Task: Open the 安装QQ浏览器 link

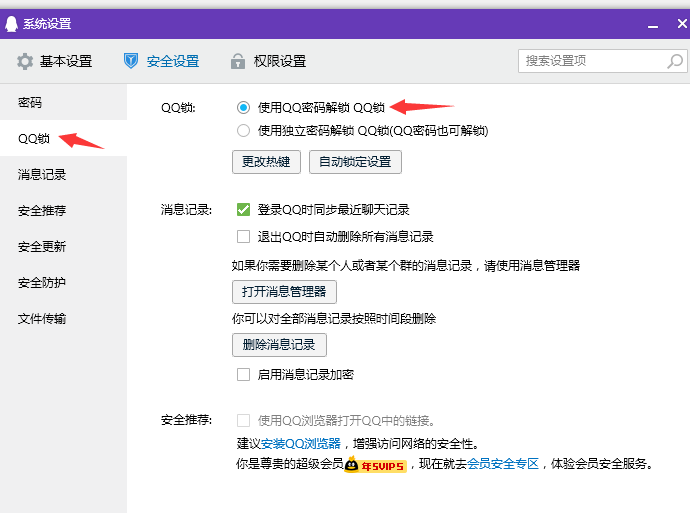Action: [301, 443]
